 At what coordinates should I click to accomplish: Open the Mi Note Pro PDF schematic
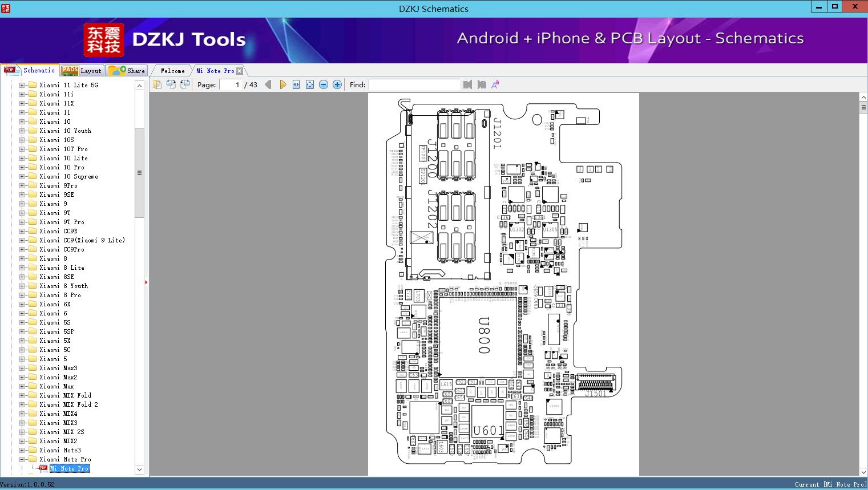[69, 468]
